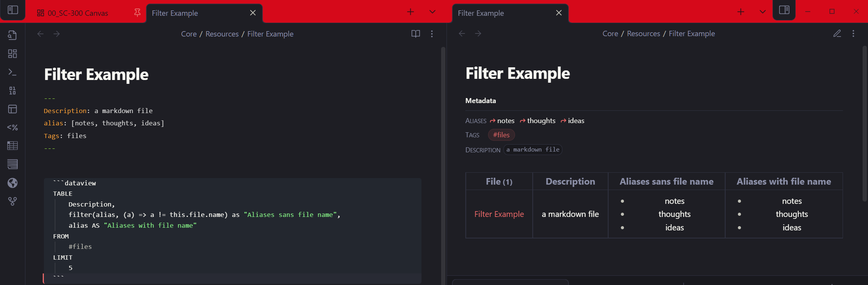Click the 'alias: [notes, thoughts, ideas]' line
The height and width of the screenshot is (285, 868).
tap(104, 123)
